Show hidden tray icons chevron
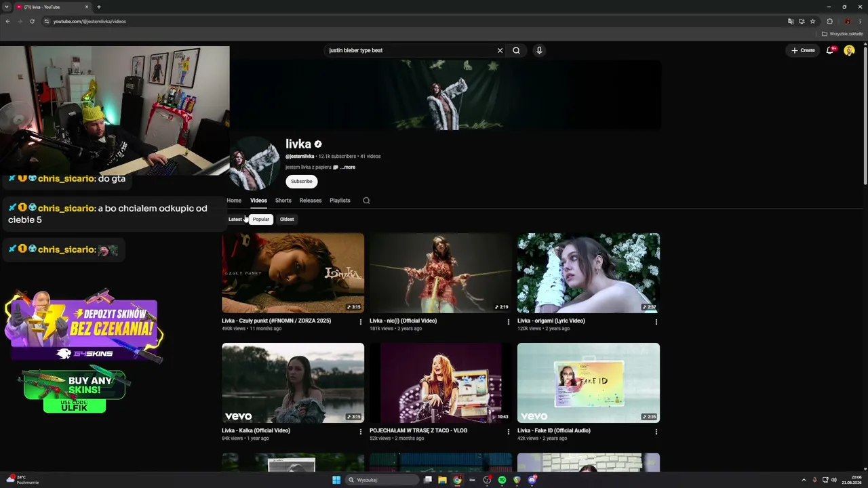This screenshot has height=488, width=868. pos(804,480)
